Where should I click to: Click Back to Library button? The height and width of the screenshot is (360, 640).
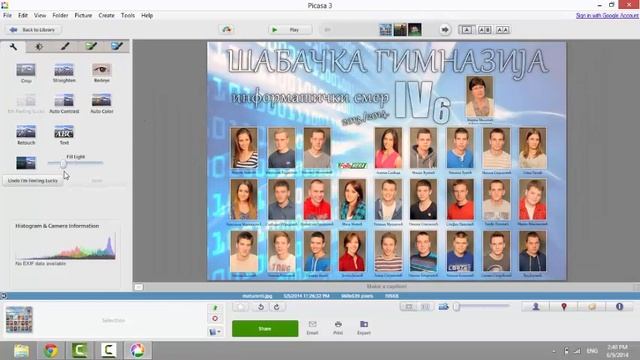click(x=33, y=30)
